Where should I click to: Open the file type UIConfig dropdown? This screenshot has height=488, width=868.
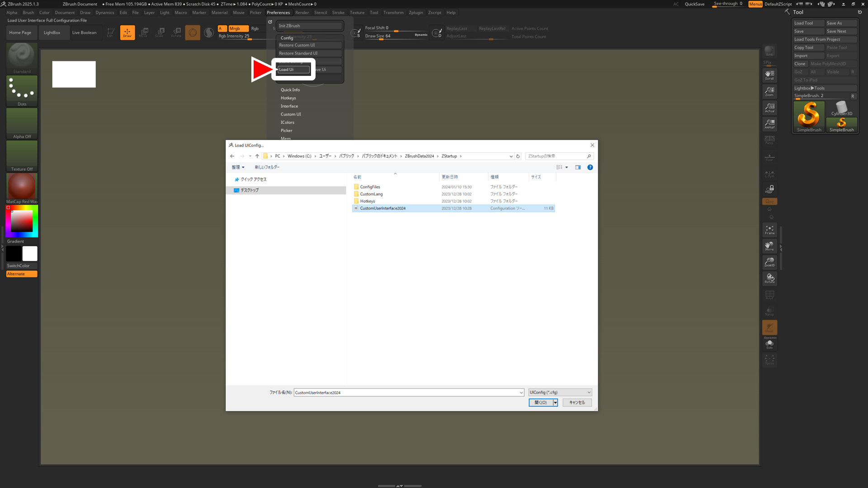point(560,392)
